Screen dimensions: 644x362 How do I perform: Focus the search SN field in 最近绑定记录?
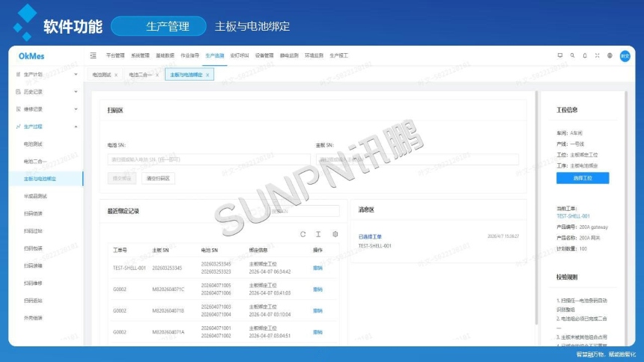pyautogui.click(x=303, y=211)
